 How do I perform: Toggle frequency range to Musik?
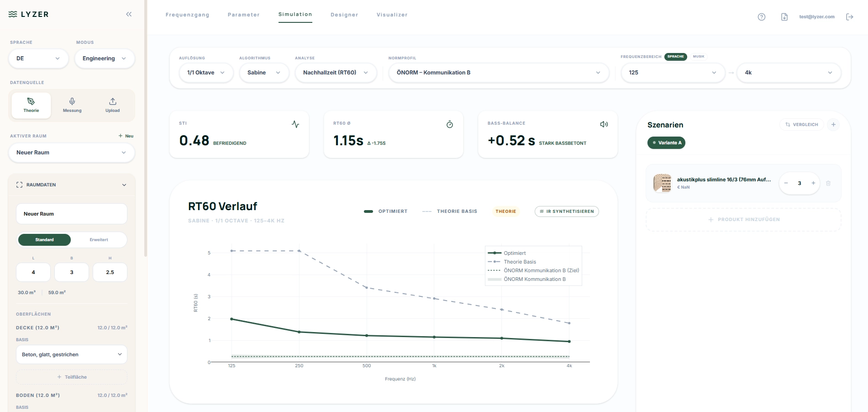(698, 57)
